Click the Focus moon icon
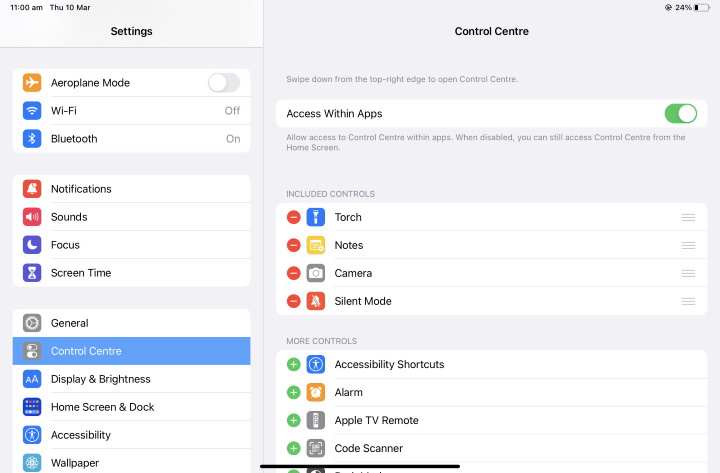The height and width of the screenshot is (473, 720). [x=32, y=245]
